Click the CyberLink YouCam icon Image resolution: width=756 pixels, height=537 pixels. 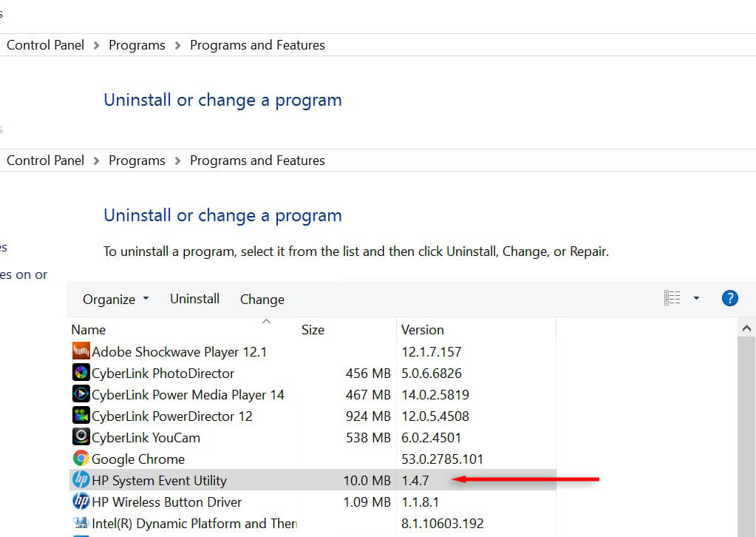(x=81, y=437)
